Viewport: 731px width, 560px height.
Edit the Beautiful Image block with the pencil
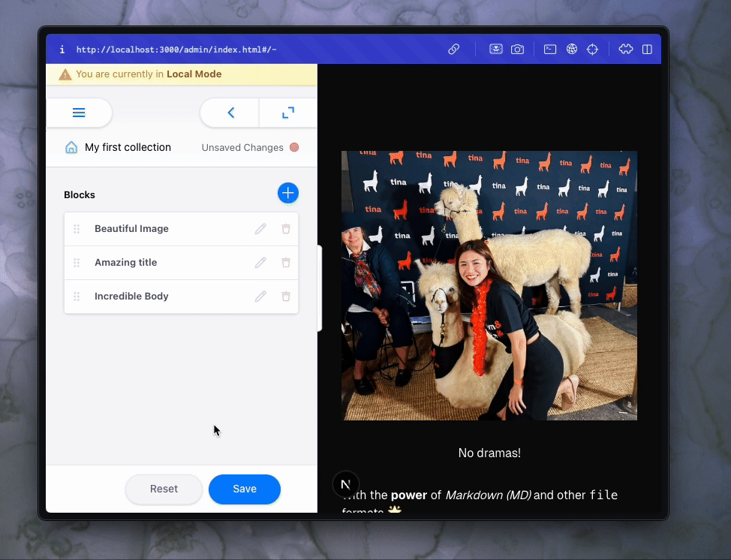click(260, 229)
